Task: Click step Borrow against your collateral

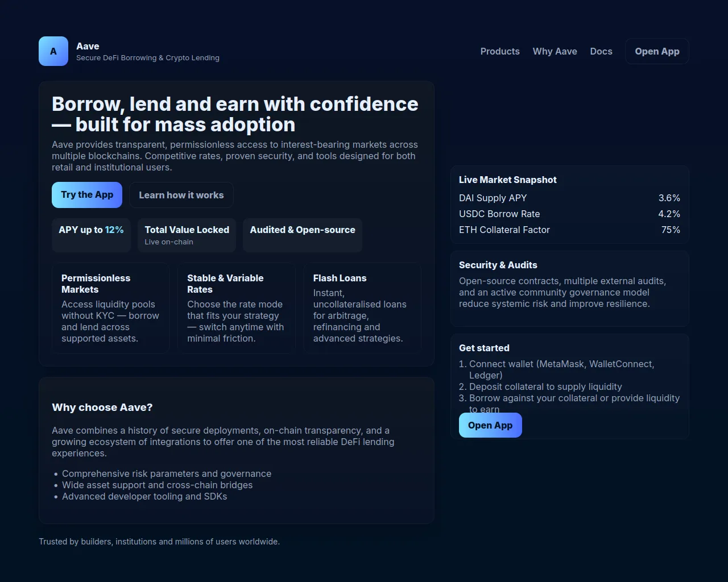Action: point(574,403)
